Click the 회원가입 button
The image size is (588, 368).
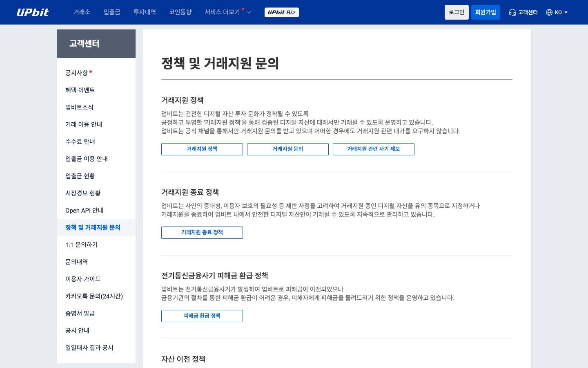click(486, 12)
